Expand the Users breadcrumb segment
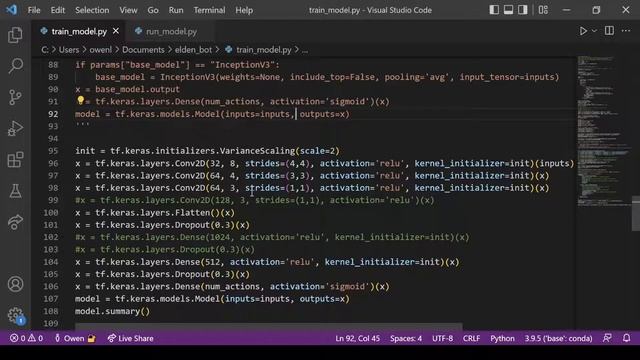640x360 pixels. [x=69, y=50]
